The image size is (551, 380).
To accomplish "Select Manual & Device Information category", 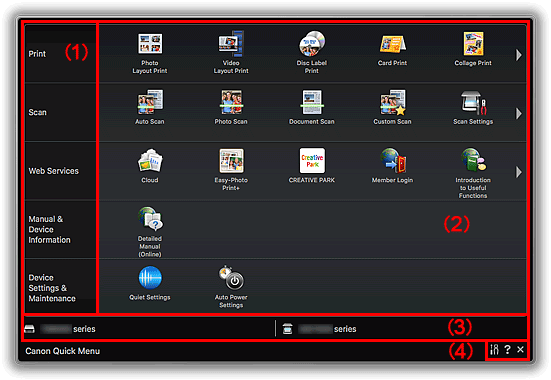I will tap(60, 230).
